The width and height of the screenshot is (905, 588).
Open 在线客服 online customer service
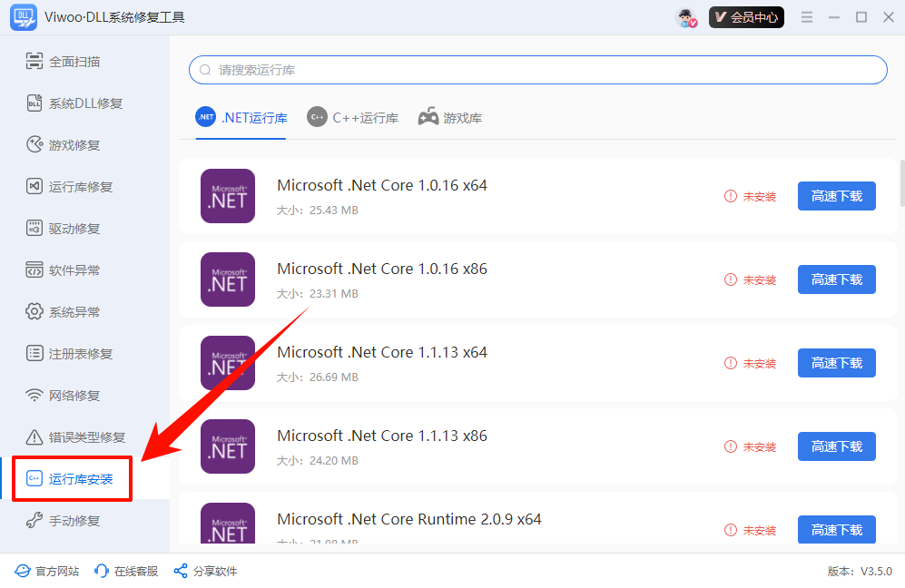(x=126, y=571)
